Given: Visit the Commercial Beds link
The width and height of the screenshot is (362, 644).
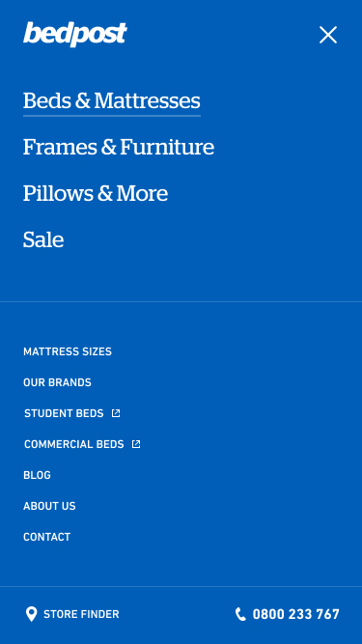Looking at the screenshot, I should click(x=74, y=444).
